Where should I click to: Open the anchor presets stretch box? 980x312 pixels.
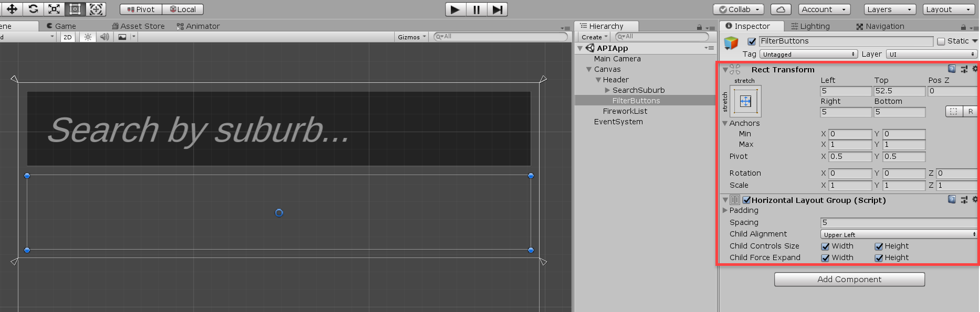[x=745, y=101]
